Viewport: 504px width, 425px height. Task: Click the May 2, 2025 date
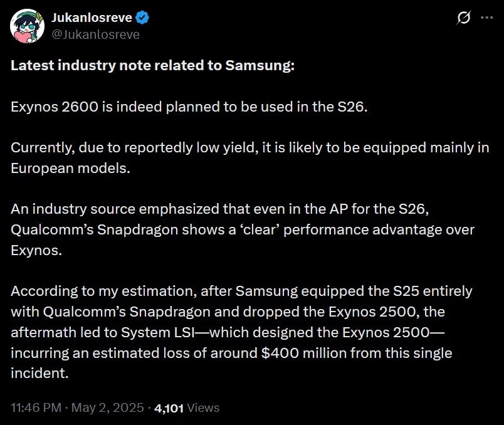pos(107,407)
